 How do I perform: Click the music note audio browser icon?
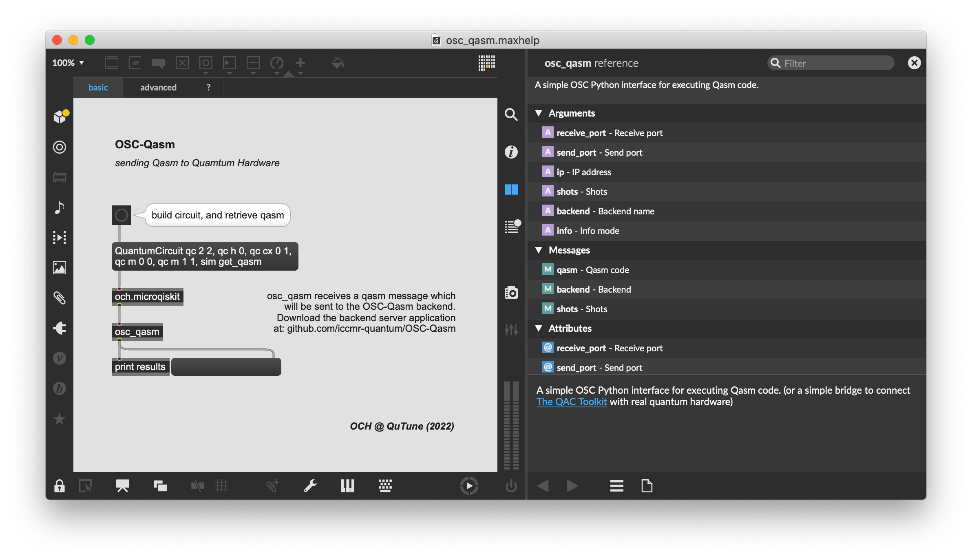tap(60, 207)
